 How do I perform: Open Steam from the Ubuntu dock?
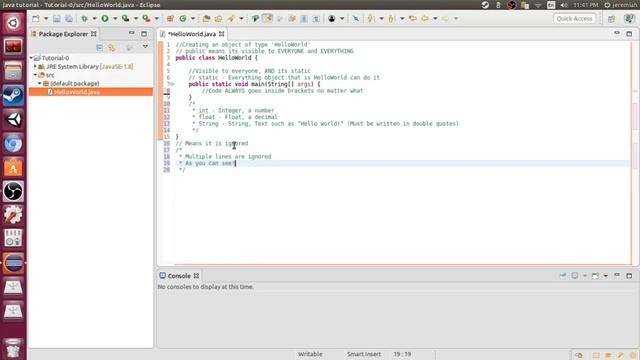pos(13,96)
